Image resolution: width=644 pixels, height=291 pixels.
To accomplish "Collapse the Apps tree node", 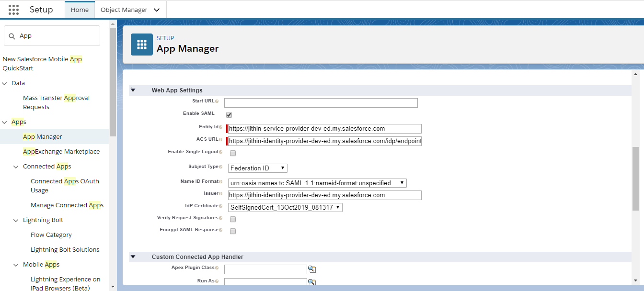I will (5, 122).
